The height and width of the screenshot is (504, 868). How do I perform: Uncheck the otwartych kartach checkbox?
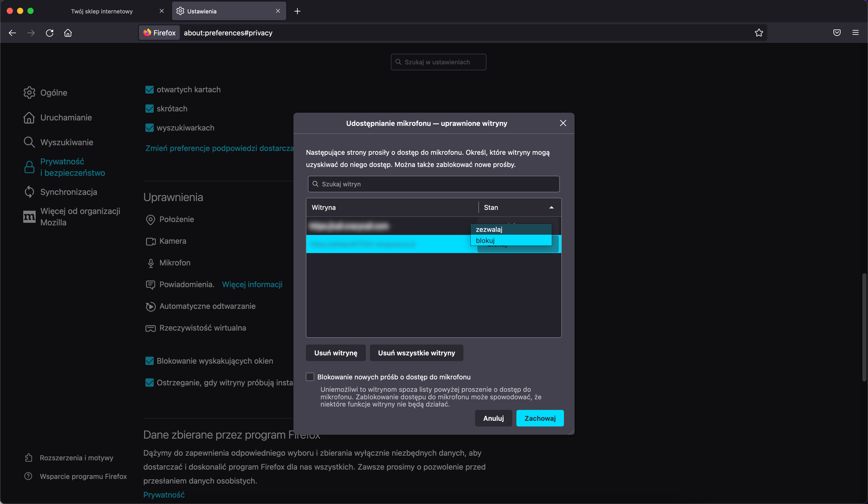pyautogui.click(x=150, y=90)
